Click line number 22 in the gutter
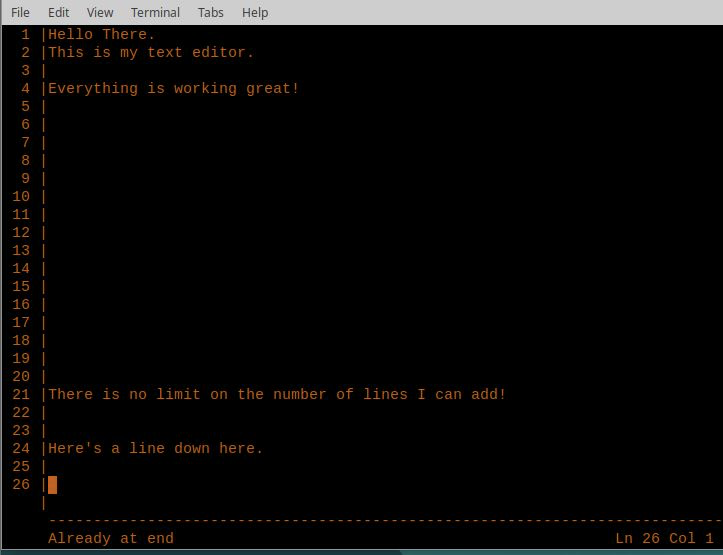 click(21, 413)
